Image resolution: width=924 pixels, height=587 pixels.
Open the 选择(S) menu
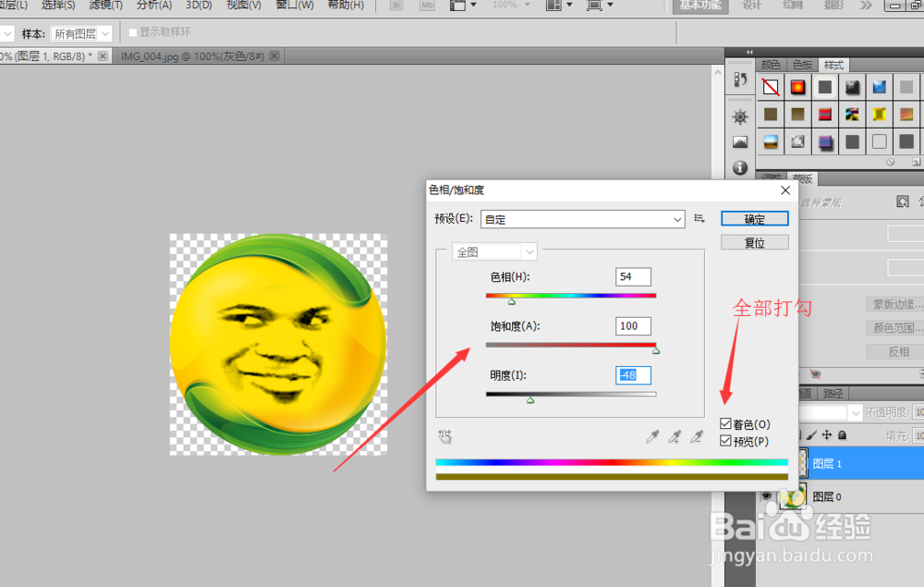coord(58,6)
